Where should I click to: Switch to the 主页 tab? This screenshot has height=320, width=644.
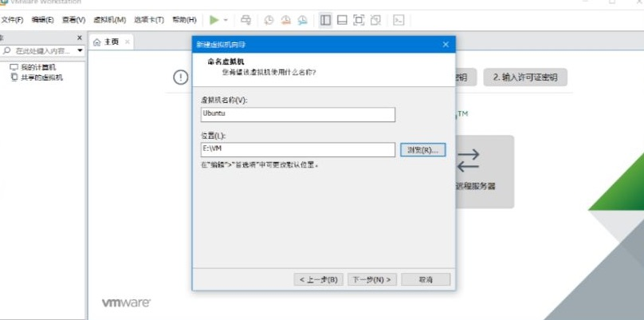112,42
